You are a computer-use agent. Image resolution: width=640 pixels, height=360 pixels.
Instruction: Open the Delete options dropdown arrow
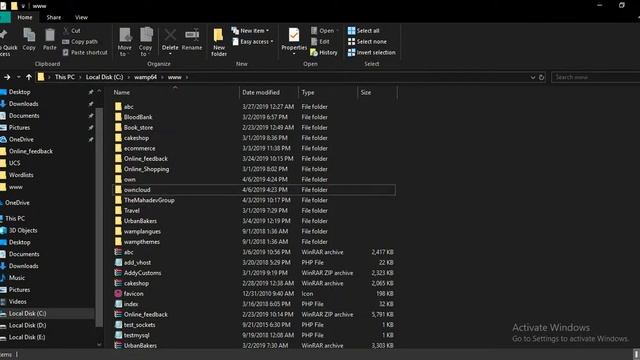click(x=170, y=54)
